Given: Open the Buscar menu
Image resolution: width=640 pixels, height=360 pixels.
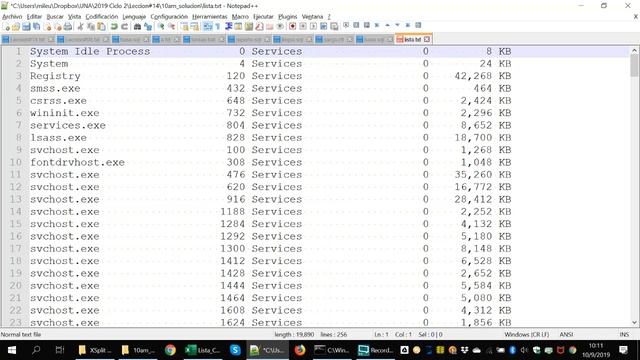Looking at the screenshot, I should [x=55, y=17].
